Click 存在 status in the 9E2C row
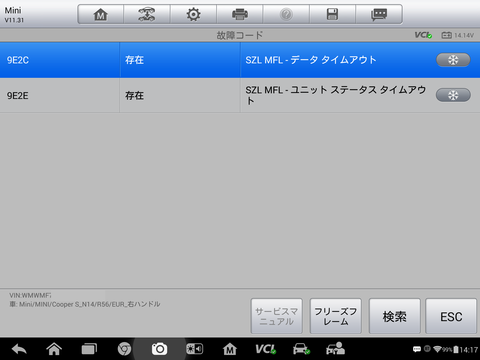 click(134, 60)
